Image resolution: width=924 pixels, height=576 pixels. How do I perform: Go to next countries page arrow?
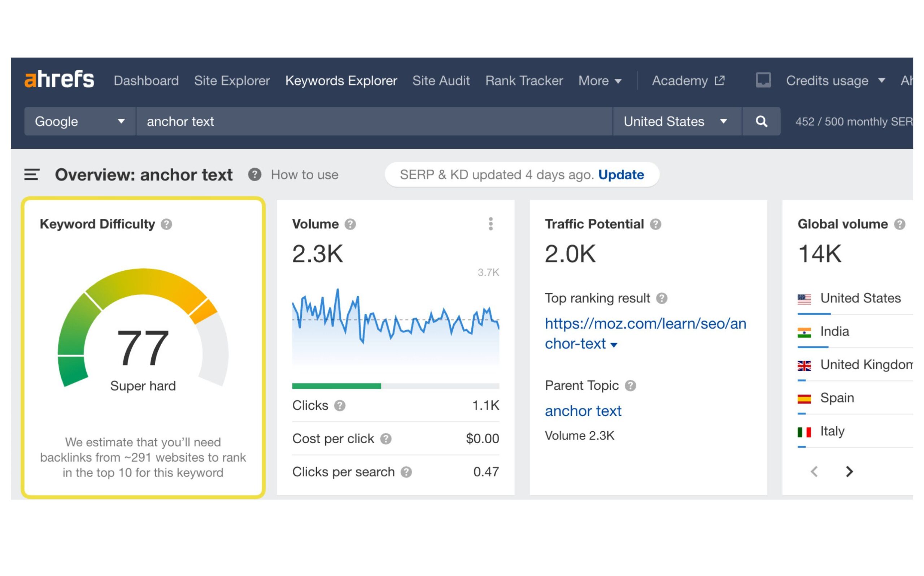[x=849, y=472]
